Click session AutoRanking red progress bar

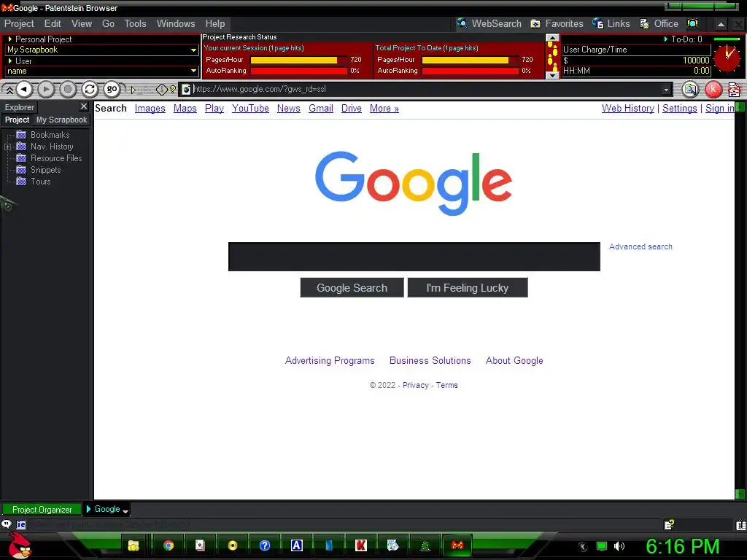point(299,71)
